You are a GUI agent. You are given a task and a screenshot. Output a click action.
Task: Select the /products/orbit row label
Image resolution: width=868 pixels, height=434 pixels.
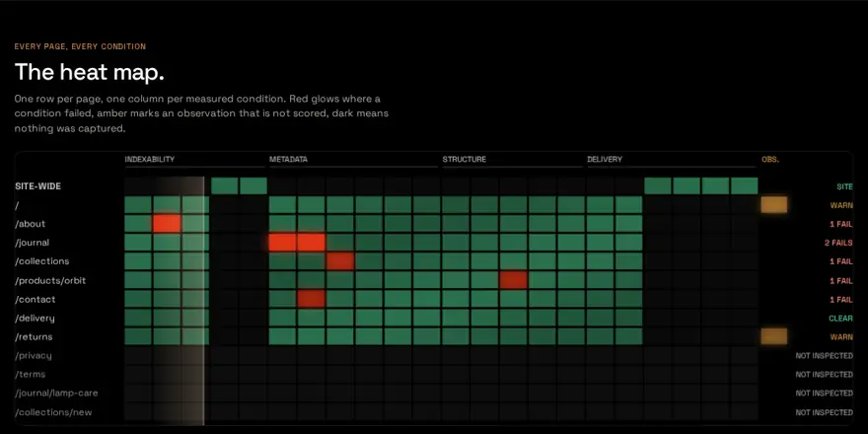coord(50,281)
